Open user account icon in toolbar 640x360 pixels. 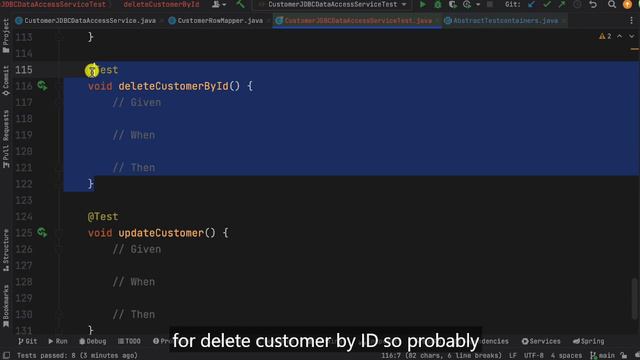(x=219, y=4)
